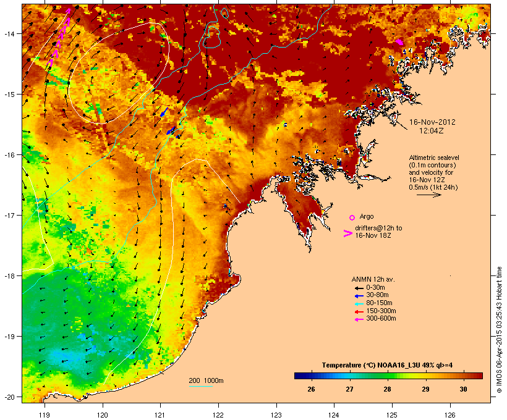Click the 'Temperature (°C) NOAA16_L3U 49% ql>=4' title
This screenshot has height=420, width=507.
tap(387, 366)
